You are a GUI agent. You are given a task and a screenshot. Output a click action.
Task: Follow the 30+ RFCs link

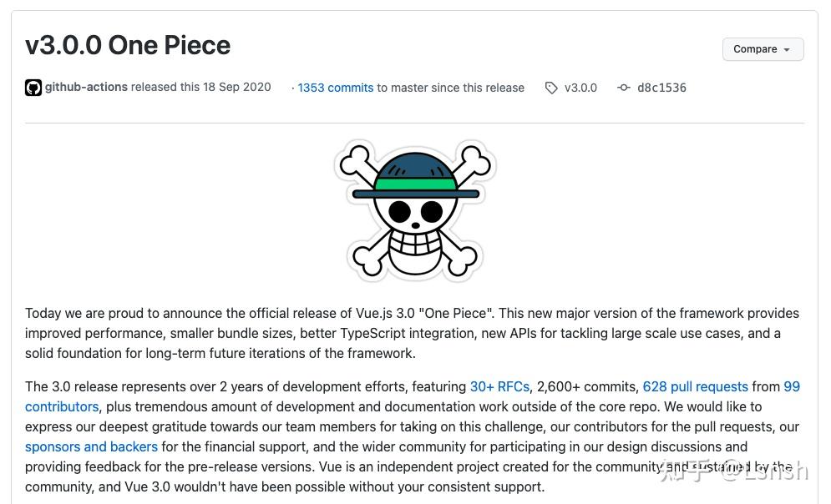[x=499, y=386]
